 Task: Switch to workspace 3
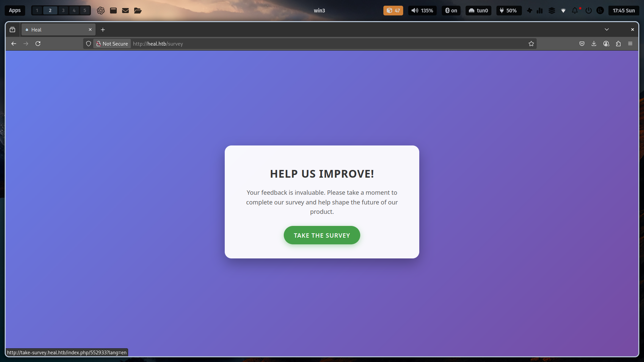pos(63,10)
